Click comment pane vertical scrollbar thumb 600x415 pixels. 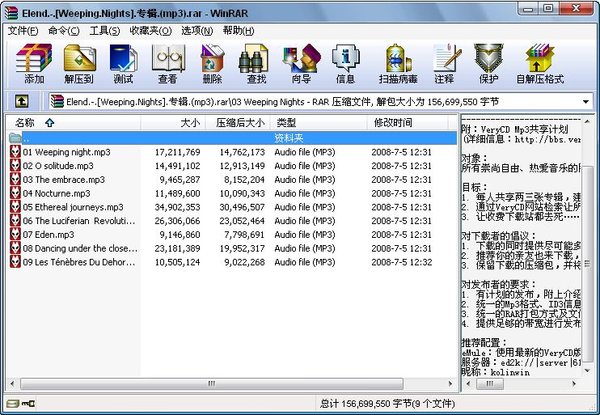[588, 264]
